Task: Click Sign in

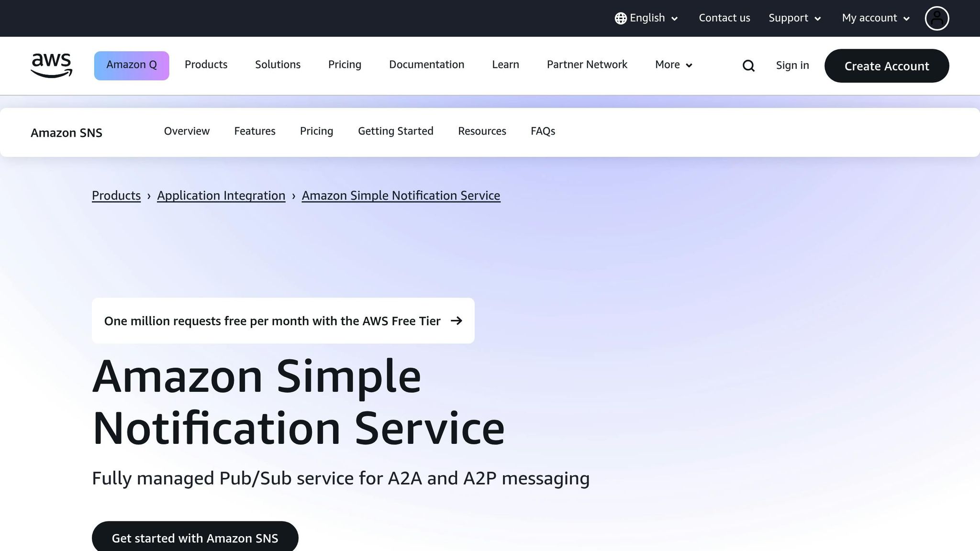Action: [x=792, y=66]
